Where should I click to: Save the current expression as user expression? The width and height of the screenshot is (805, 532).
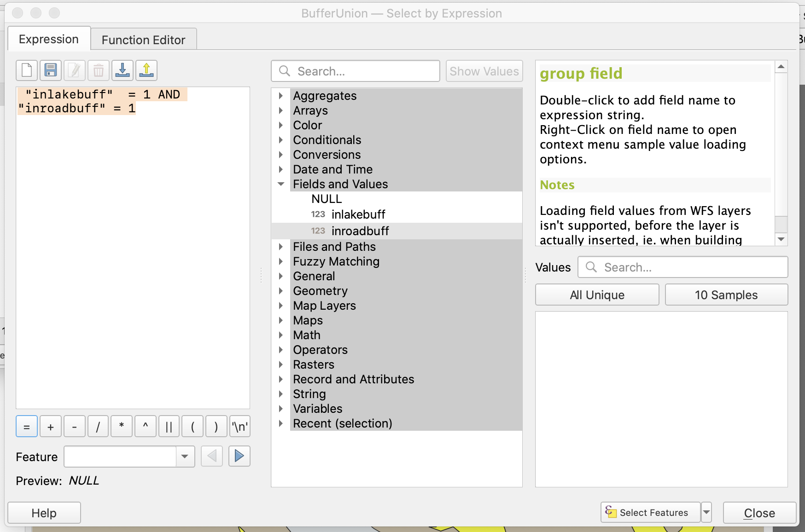pyautogui.click(x=51, y=70)
